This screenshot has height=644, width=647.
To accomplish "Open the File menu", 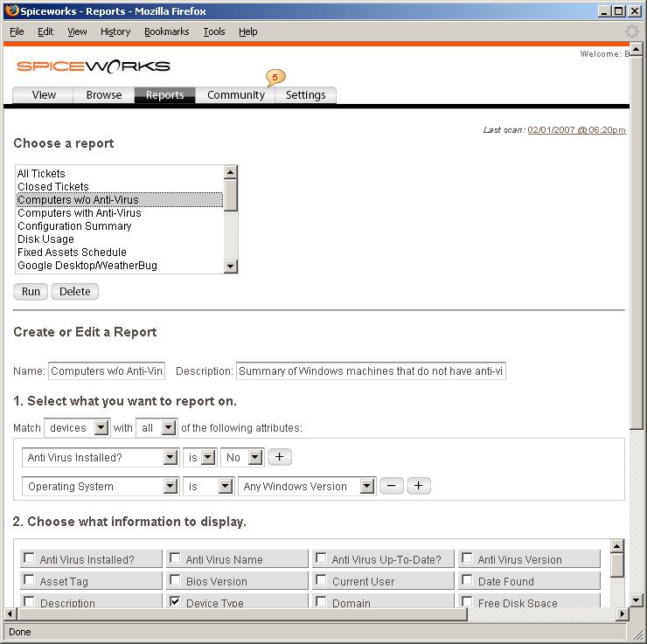I will tap(17, 31).
